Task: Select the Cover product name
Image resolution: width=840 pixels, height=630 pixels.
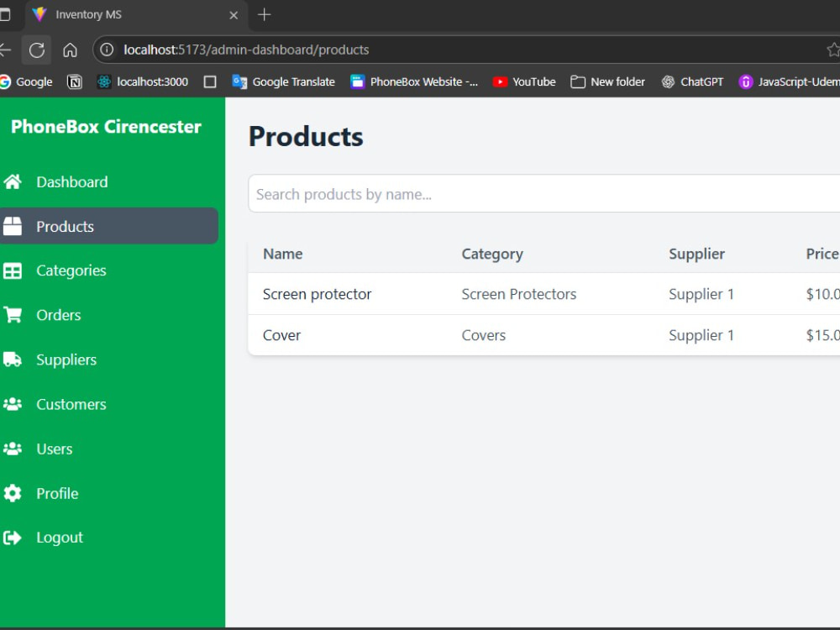Action: [x=281, y=335]
